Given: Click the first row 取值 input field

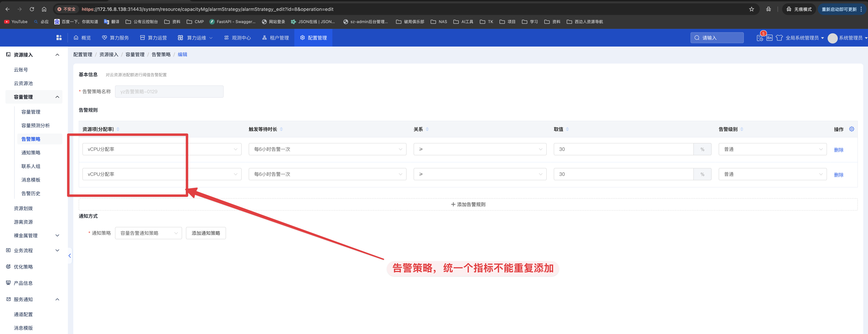Looking at the screenshot, I should tap(623, 149).
